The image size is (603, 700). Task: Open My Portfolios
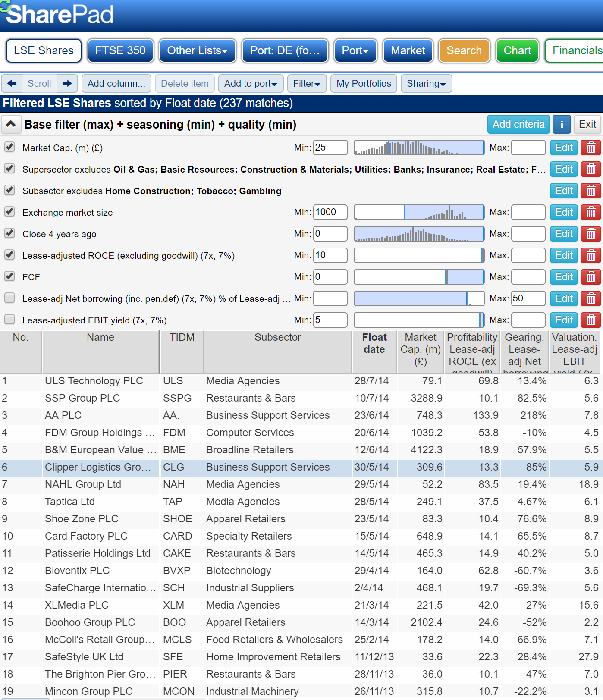(364, 83)
